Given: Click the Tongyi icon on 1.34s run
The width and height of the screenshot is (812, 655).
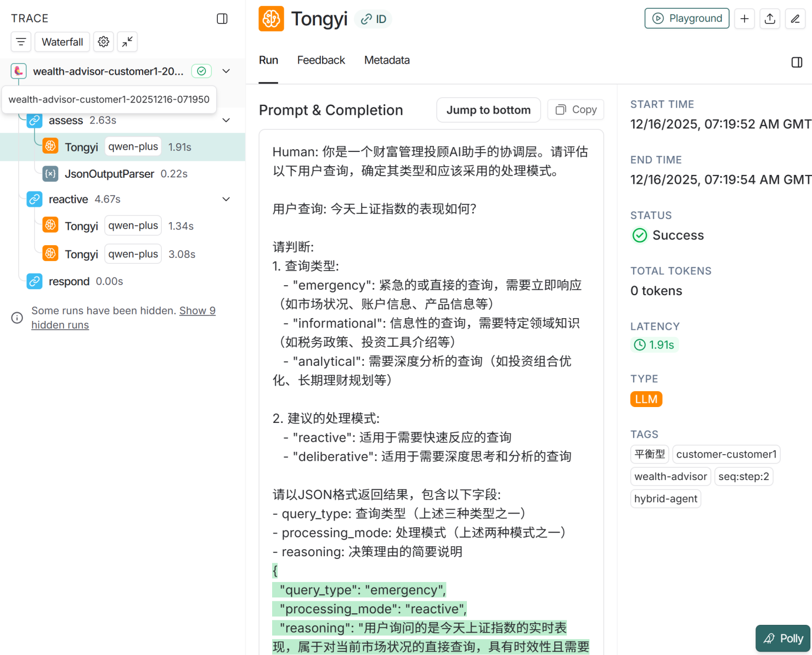Looking at the screenshot, I should click(50, 225).
